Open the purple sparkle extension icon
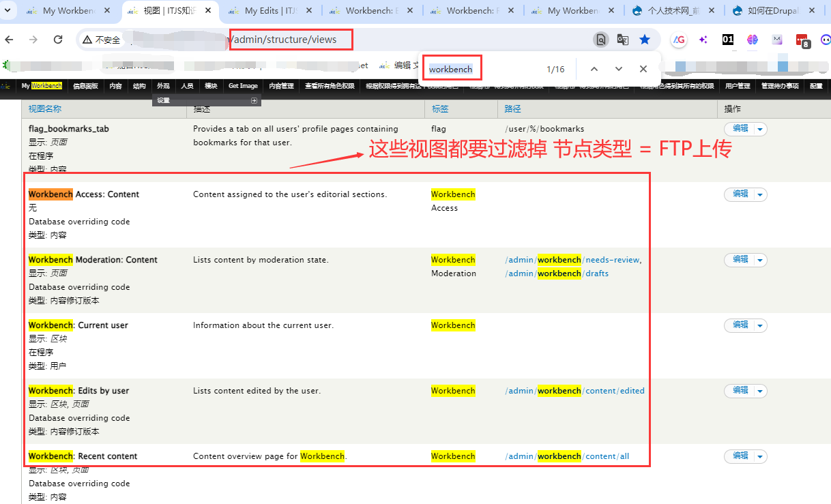This screenshot has width=831, height=504. pyautogui.click(x=703, y=40)
